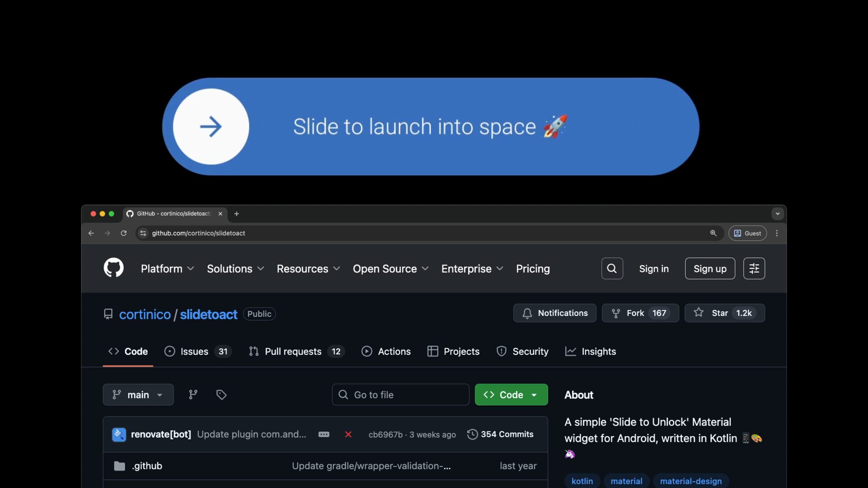Open the 354 Commits history link

500,434
